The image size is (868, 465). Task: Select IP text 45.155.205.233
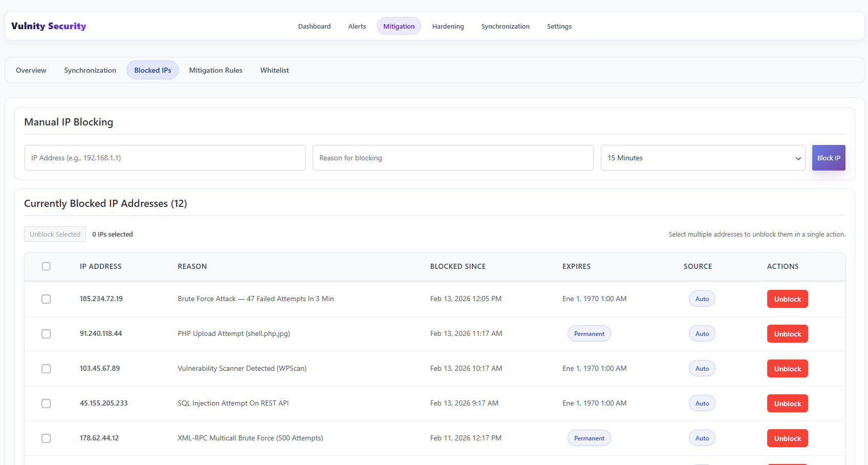[103, 403]
